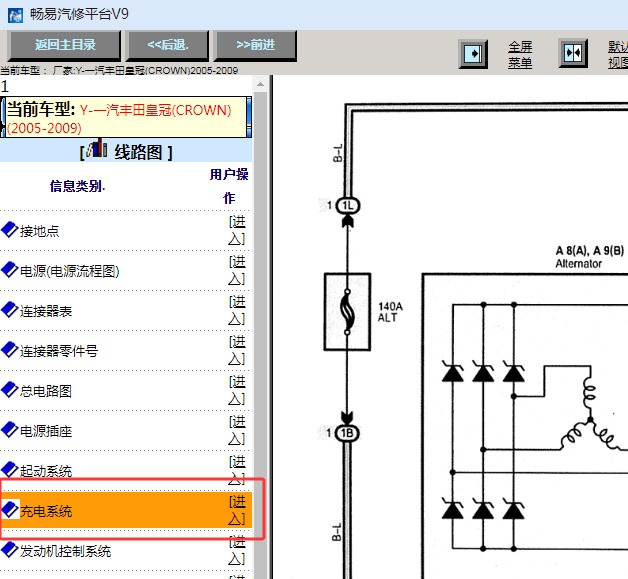Click the 信息类别 column header
This screenshot has height=579, width=628.
pyautogui.click(x=77, y=186)
